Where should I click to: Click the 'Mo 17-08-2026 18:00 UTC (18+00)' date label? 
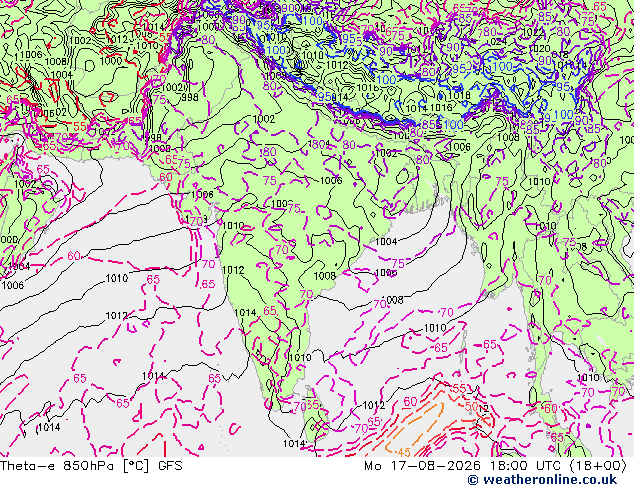click(495, 466)
